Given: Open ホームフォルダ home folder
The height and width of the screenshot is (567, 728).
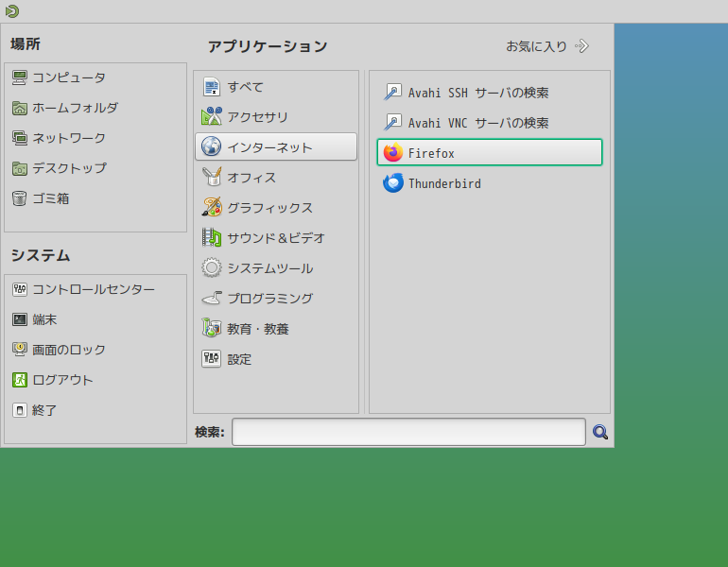Looking at the screenshot, I should click(95, 108).
